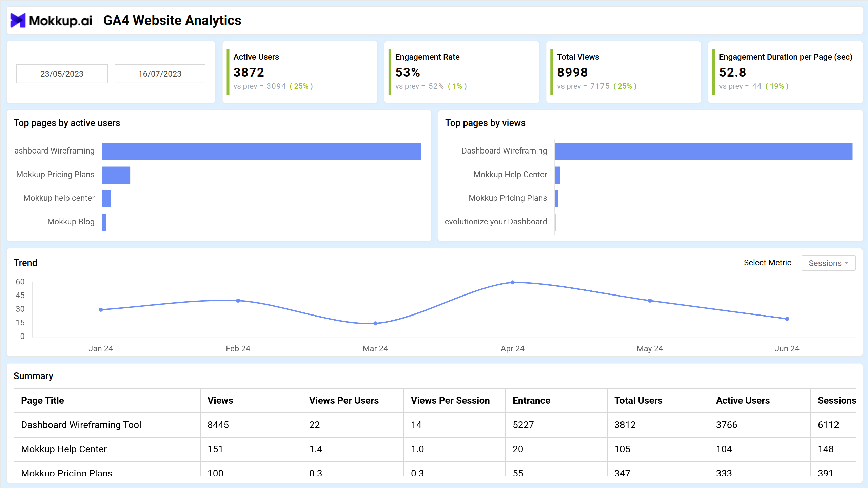This screenshot has width=868, height=488.
Task: Select the Dashboard Wireframing Tool table row
Action: tap(435, 425)
